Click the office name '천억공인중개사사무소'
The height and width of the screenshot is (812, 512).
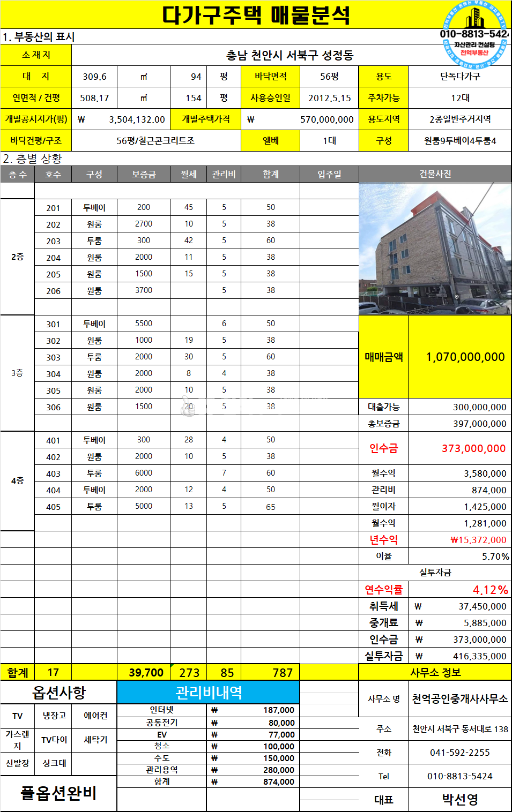click(x=460, y=699)
